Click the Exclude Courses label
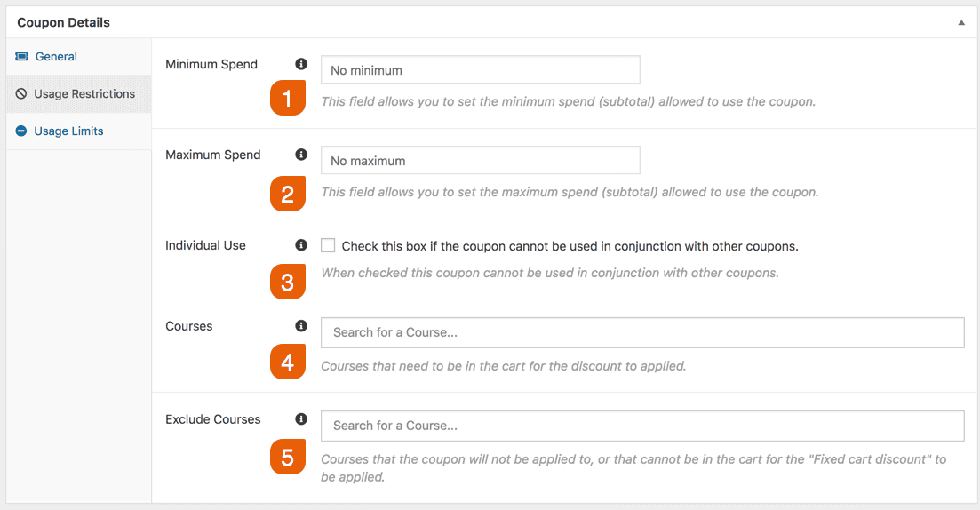Image resolution: width=980 pixels, height=510 pixels. [x=213, y=419]
